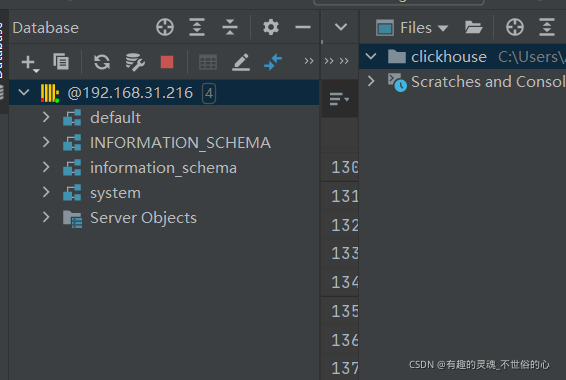Hide the Database panel with minus icon
This screenshot has width=566, height=380.
302,27
